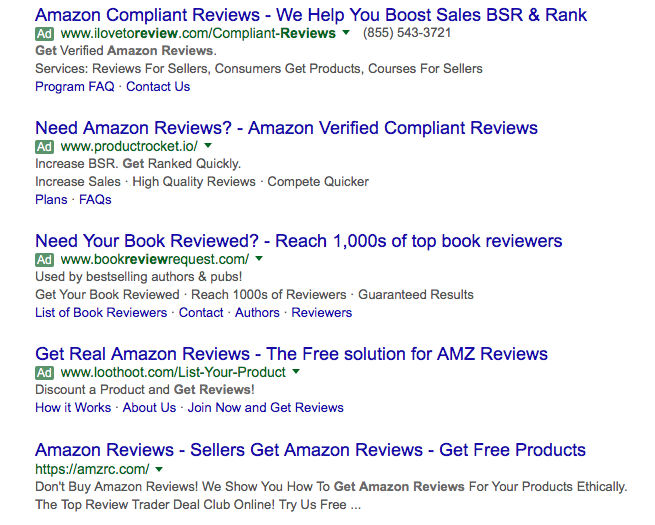
Task: Open List of Book Reviewers sitelink
Action: [x=101, y=313]
